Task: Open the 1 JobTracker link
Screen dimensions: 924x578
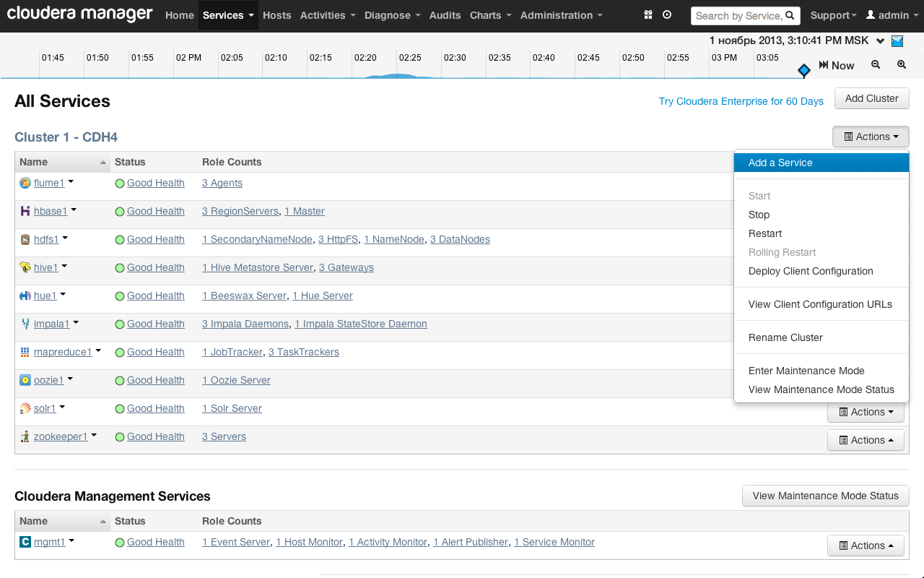Action: [232, 352]
